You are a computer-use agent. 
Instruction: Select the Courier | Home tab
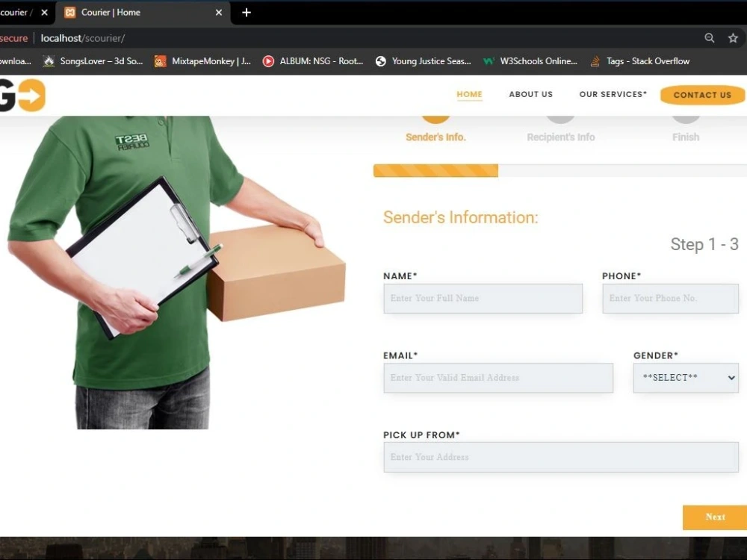coord(143,13)
